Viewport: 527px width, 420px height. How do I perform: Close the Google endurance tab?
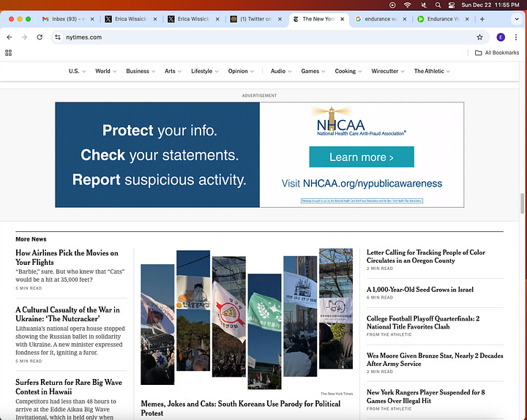405,19
